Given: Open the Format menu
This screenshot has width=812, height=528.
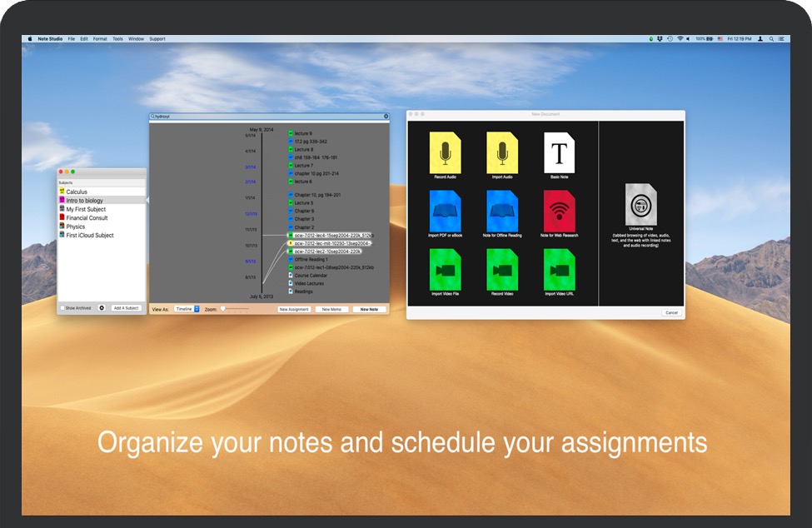Looking at the screenshot, I should tap(100, 39).
